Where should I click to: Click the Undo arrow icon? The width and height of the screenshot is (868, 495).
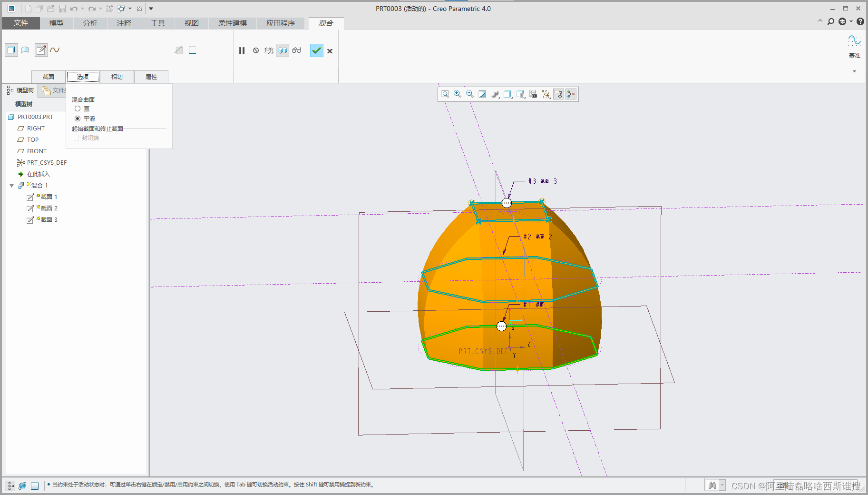74,9
